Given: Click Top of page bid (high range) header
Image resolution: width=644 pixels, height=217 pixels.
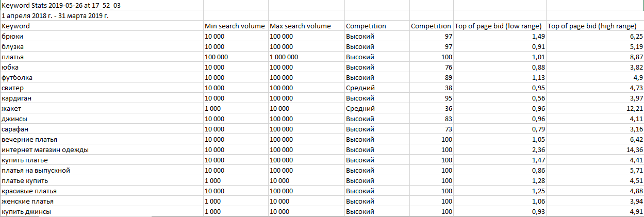Looking at the screenshot, I should click(x=595, y=26).
